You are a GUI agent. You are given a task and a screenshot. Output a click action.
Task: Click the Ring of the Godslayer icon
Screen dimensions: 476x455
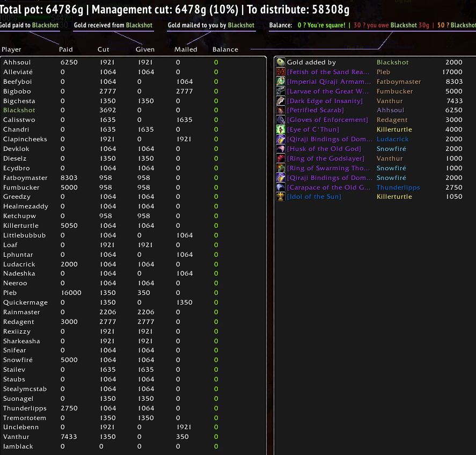click(x=281, y=158)
